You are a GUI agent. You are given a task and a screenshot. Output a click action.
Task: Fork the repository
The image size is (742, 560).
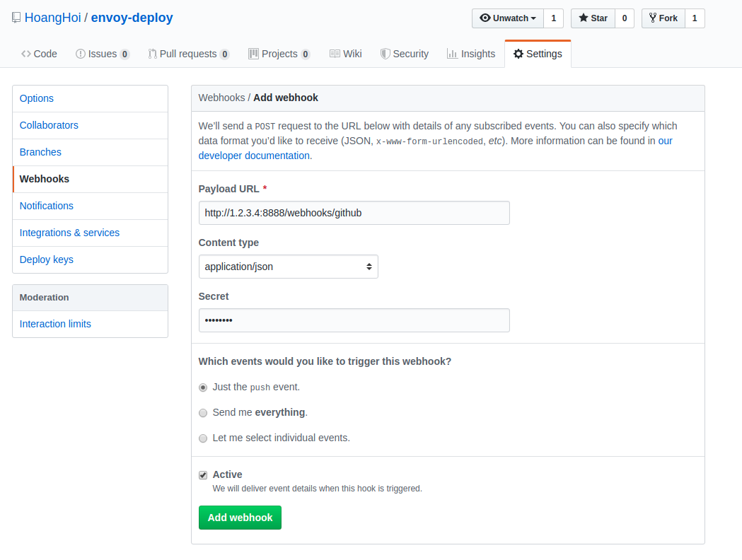click(x=663, y=18)
